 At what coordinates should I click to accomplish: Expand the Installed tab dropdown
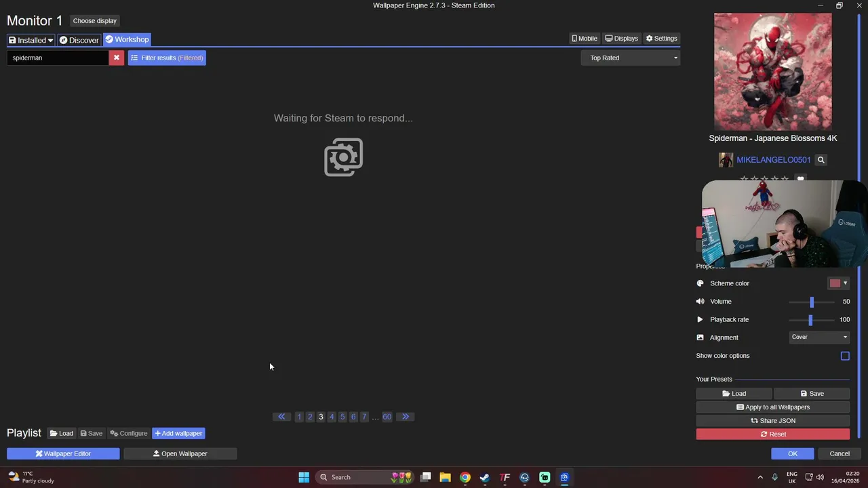(31, 40)
